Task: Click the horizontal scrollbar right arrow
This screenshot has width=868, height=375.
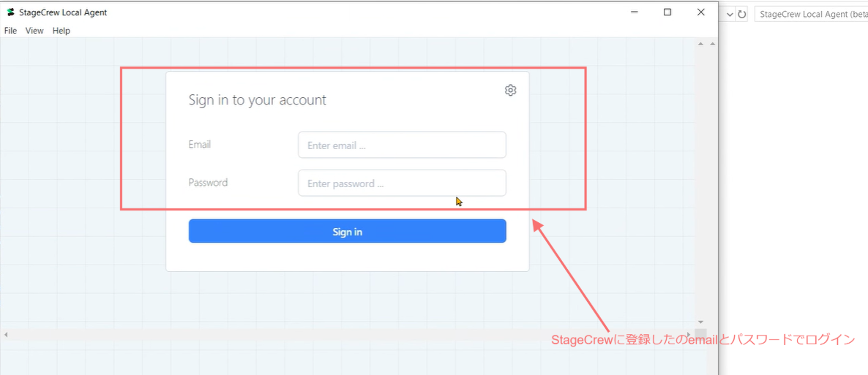Action: tap(688, 334)
